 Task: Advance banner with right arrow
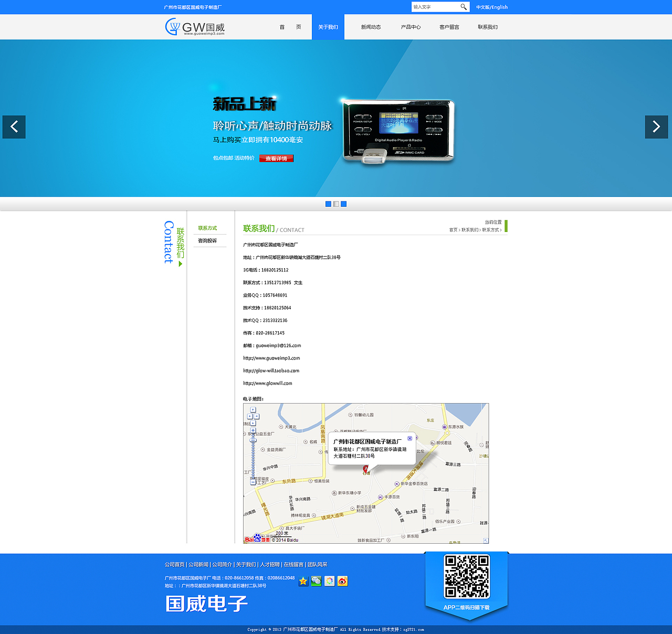[x=656, y=126]
